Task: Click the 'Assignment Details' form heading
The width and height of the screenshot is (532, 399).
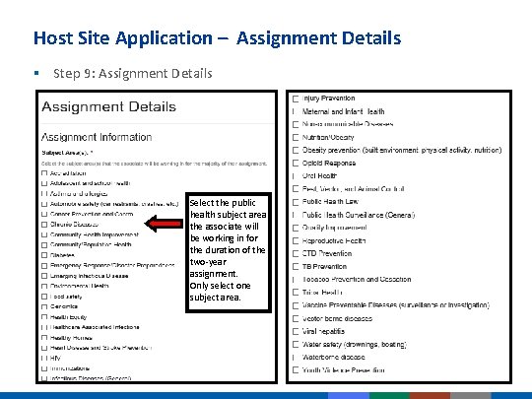Action: coord(109,107)
